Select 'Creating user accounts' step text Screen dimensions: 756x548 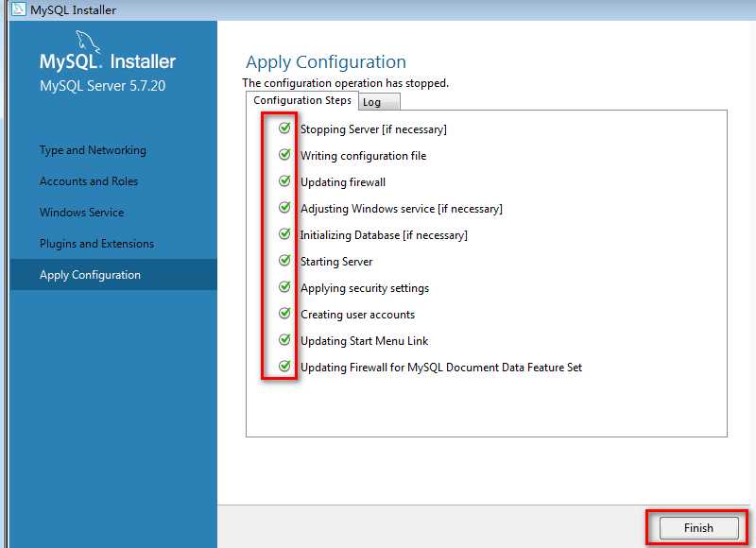(x=357, y=315)
